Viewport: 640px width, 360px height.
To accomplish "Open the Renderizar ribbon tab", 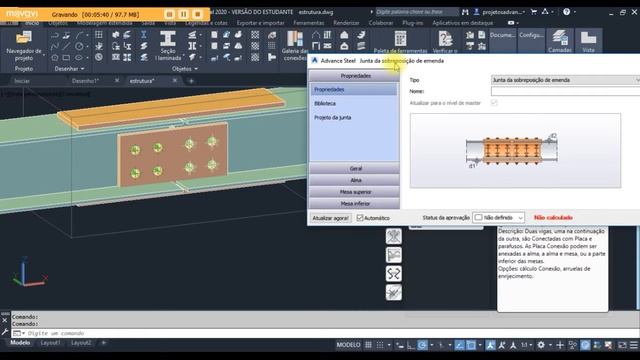I will coord(346,23).
